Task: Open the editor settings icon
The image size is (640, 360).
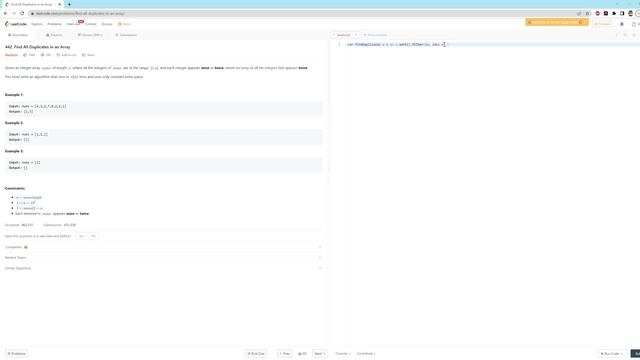Action: click(625, 35)
